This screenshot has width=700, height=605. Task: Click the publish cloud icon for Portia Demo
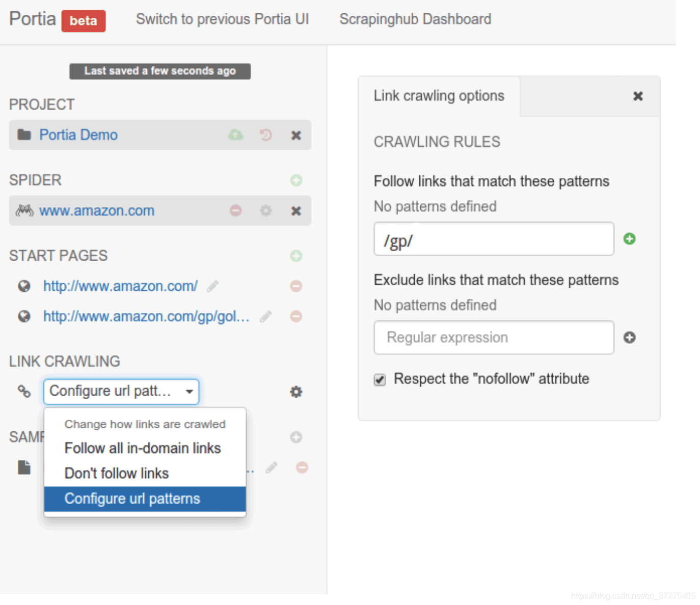tap(235, 135)
